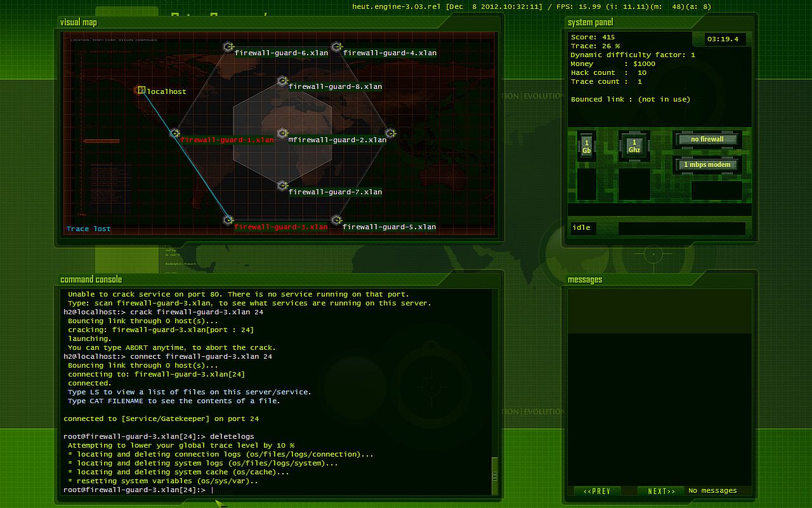Click the 'idle' status indicator
The width and height of the screenshot is (812, 508).
pyautogui.click(x=582, y=228)
